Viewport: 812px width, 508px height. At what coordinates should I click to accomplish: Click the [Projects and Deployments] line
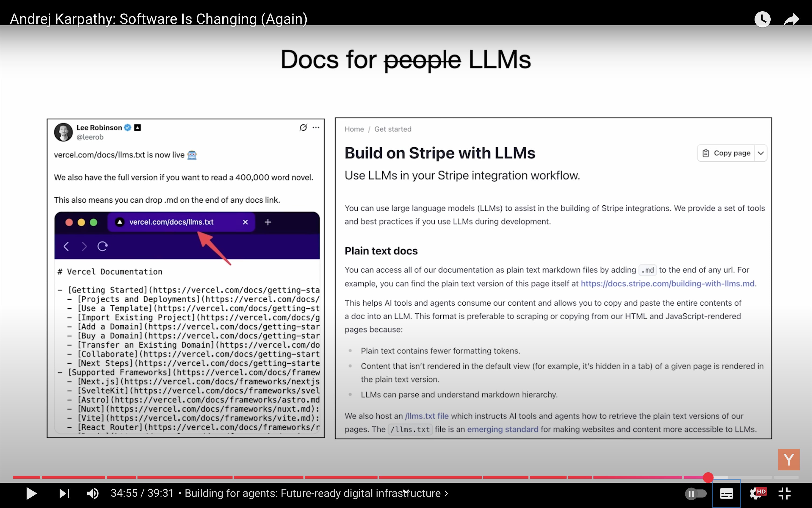(x=193, y=299)
